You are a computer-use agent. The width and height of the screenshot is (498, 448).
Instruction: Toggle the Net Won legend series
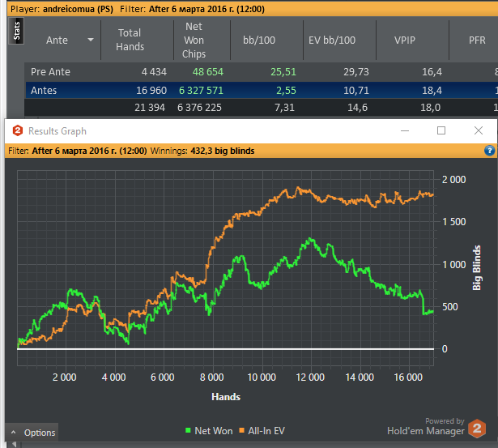point(209,431)
